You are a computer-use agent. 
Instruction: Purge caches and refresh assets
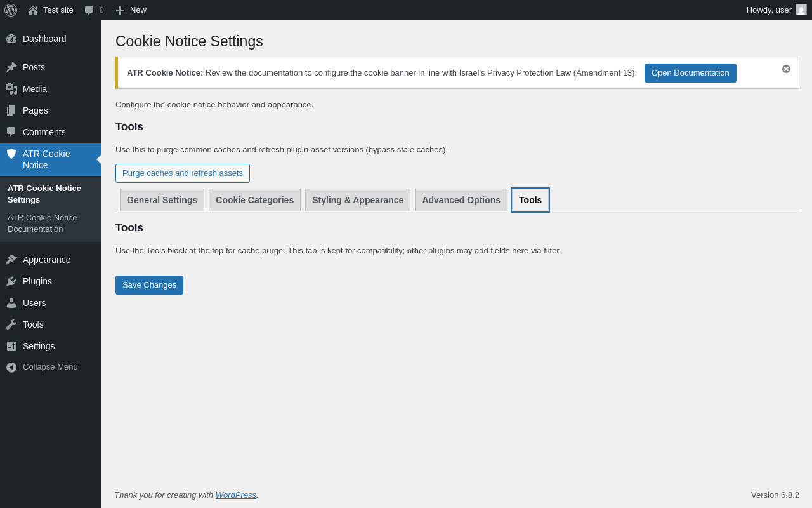click(183, 173)
